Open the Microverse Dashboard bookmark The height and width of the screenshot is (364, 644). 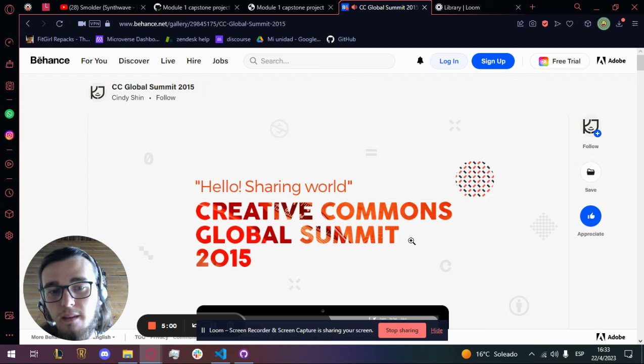click(127, 39)
